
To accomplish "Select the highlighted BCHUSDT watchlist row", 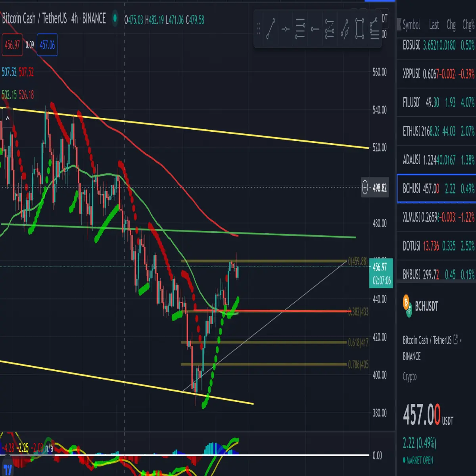I will [436, 188].
